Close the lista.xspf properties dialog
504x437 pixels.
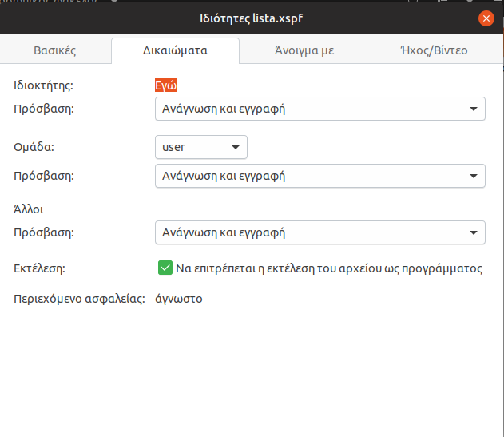[486, 18]
